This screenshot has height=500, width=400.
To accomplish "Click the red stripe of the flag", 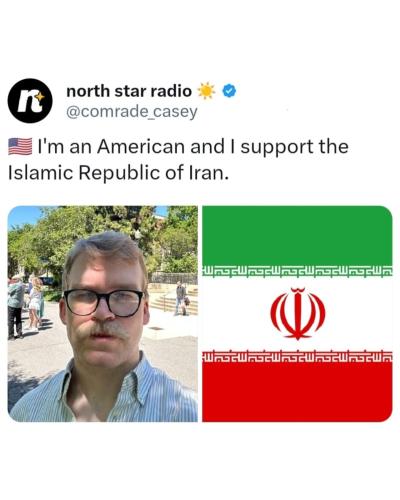I will pos(297,392).
